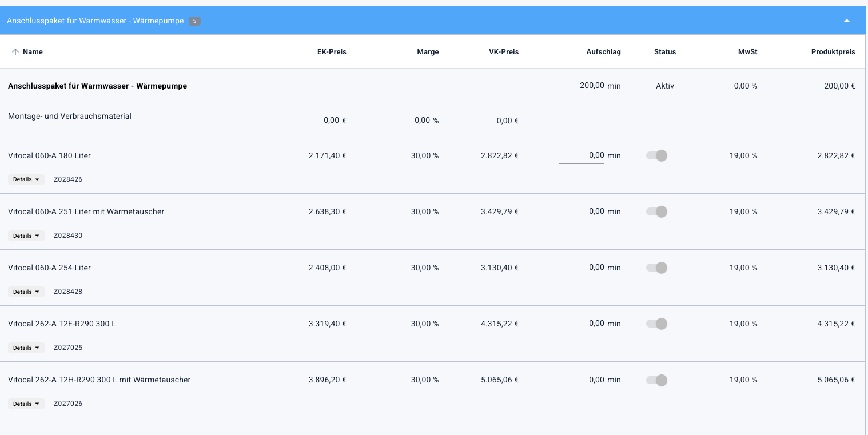This screenshot has height=435, width=868.
Task: Click the sort arrow next to Name
Action: [x=15, y=52]
